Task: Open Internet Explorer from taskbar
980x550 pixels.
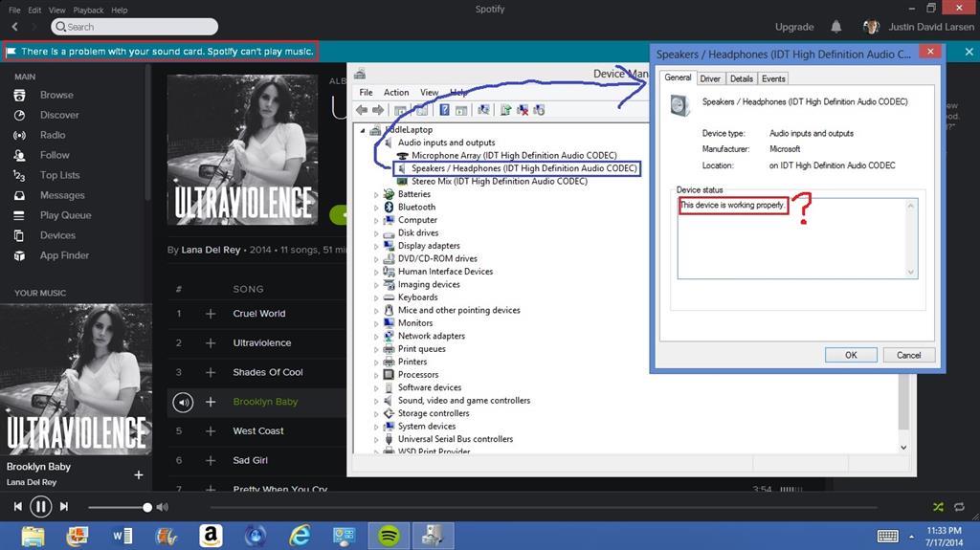Action: click(x=300, y=536)
